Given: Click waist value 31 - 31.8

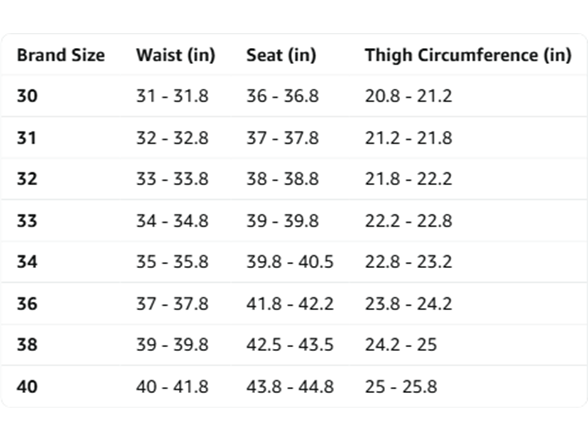Looking at the screenshot, I should click(x=172, y=96).
